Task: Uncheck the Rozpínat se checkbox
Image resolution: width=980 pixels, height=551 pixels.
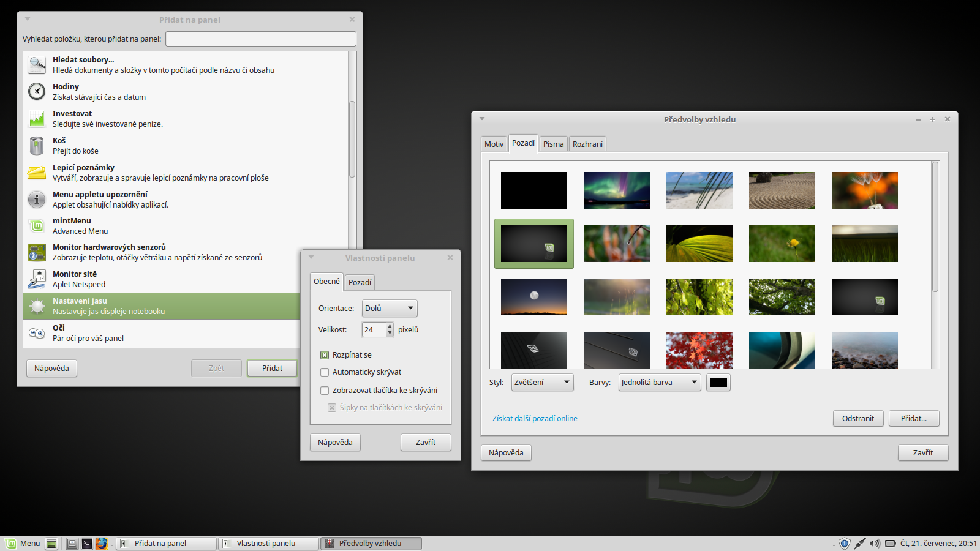Action: coord(324,354)
